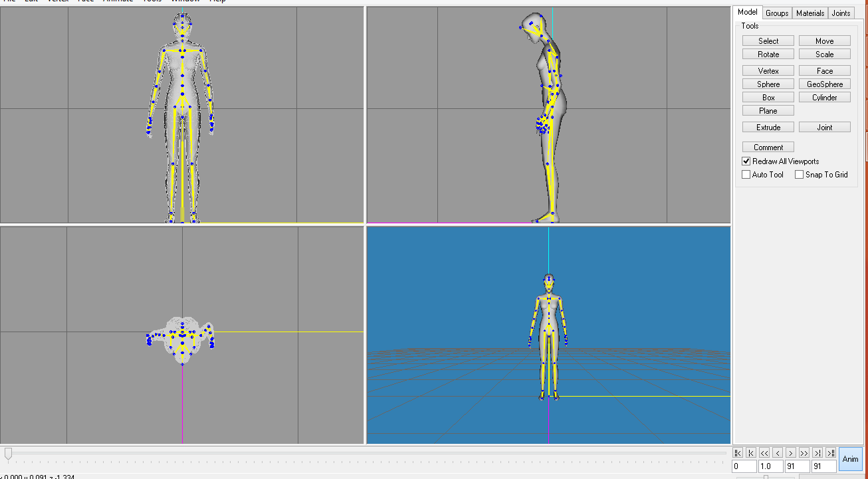Image resolution: width=868 pixels, height=479 pixels.
Task: Switch to the Groups tab
Action: point(777,13)
